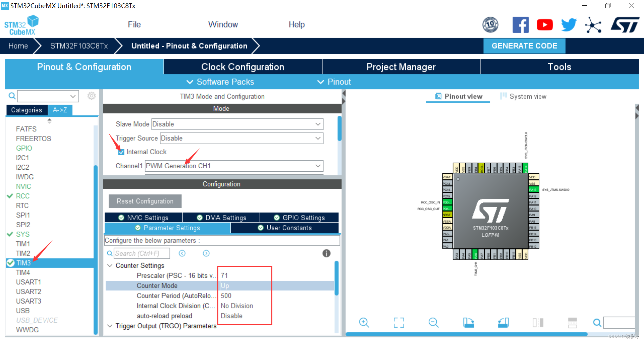Screen dimensions: 644x342
Task: Click the flip horizontal view icon
Action: [538, 323]
